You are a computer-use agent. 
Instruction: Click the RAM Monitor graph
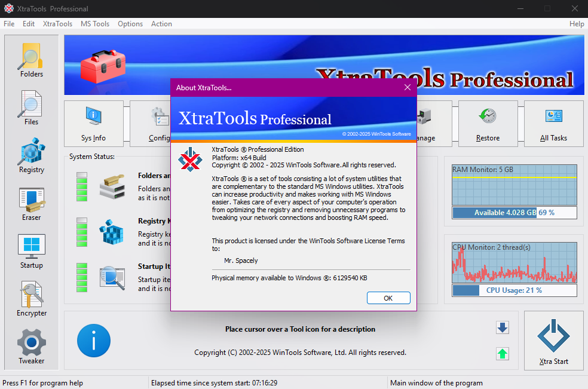514,185
